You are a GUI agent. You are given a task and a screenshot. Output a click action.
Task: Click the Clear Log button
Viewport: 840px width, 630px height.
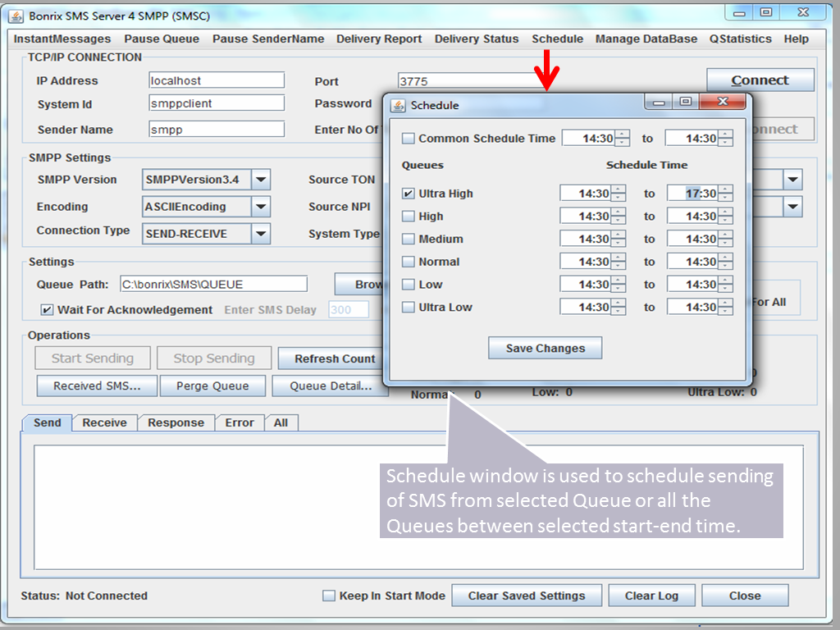tap(651, 596)
